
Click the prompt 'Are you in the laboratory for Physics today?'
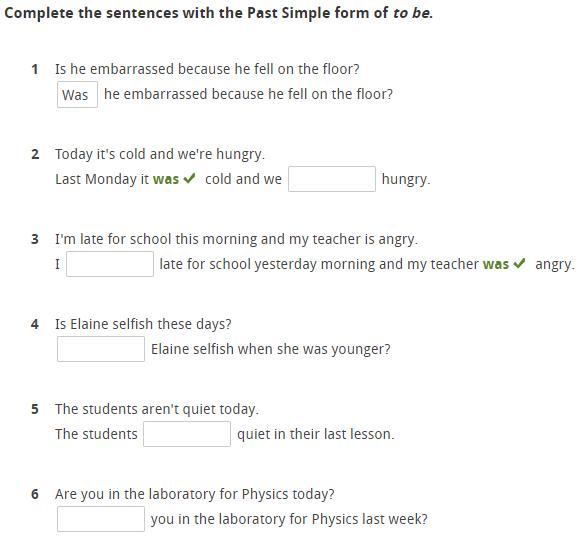(x=195, y=494)
